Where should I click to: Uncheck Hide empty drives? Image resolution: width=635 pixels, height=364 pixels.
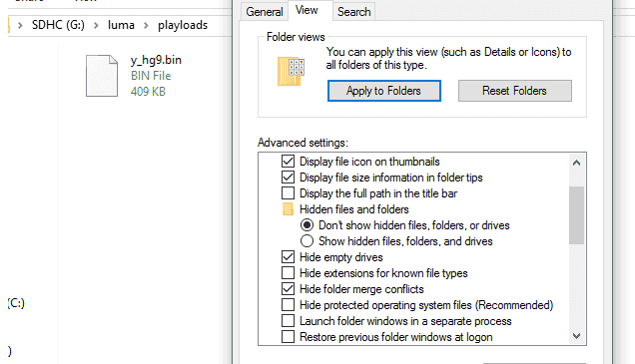tap(288, 257)
